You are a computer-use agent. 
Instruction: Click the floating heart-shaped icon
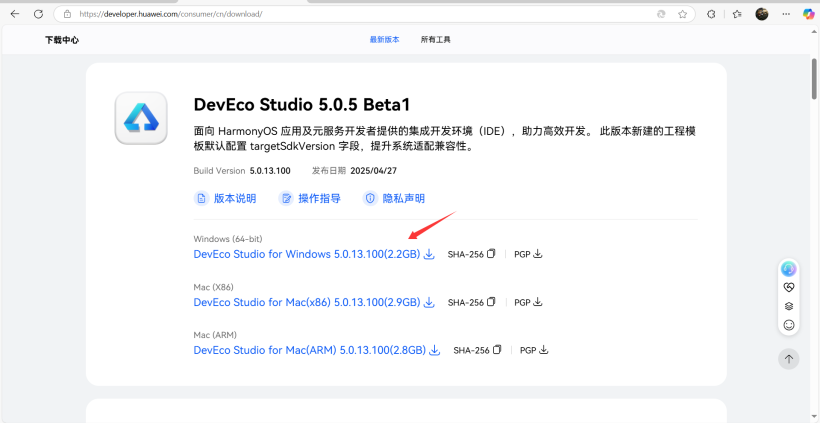[789, 288]
